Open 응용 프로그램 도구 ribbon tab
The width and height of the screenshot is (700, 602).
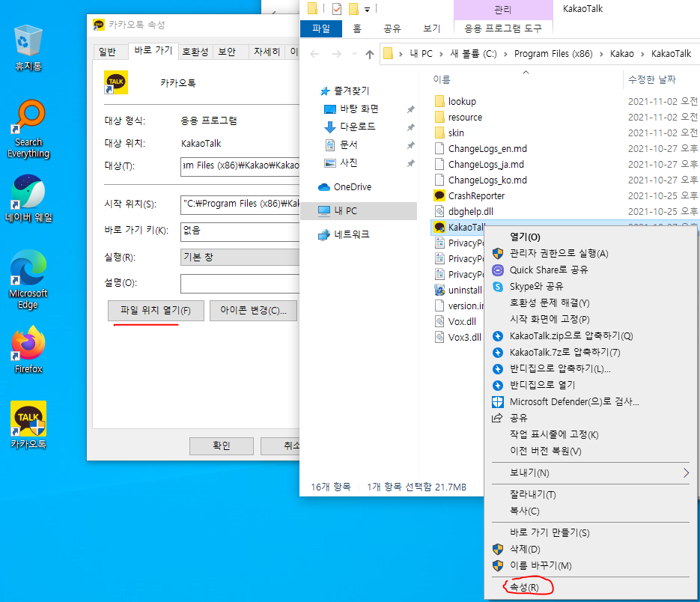pyautogui.click(x=503, y=28)
